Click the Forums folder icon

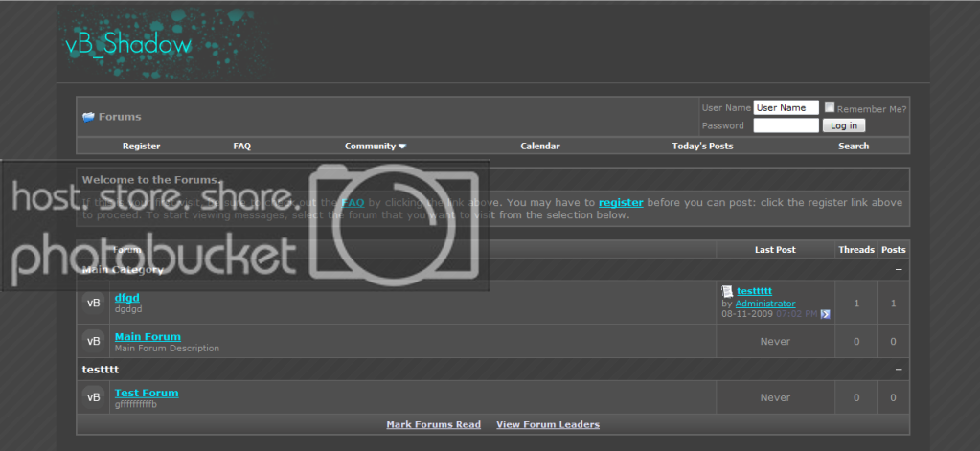[x=89, y=117]
